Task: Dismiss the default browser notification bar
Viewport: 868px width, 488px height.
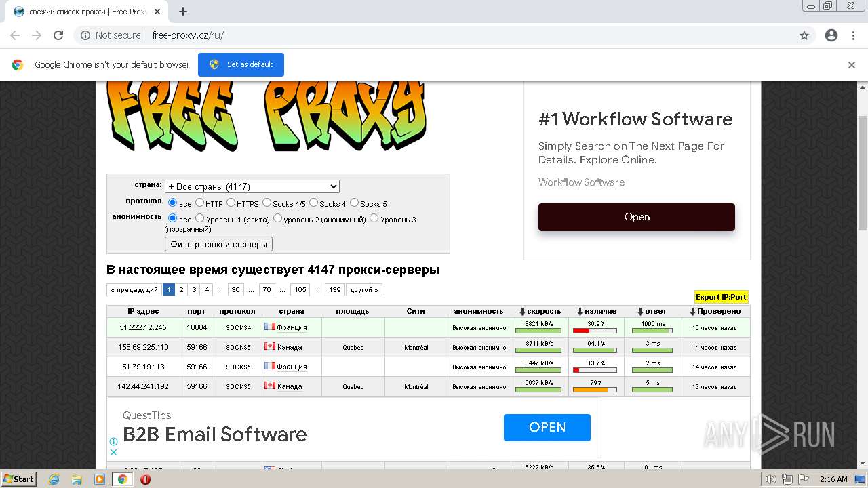Action: coord(852,65)
